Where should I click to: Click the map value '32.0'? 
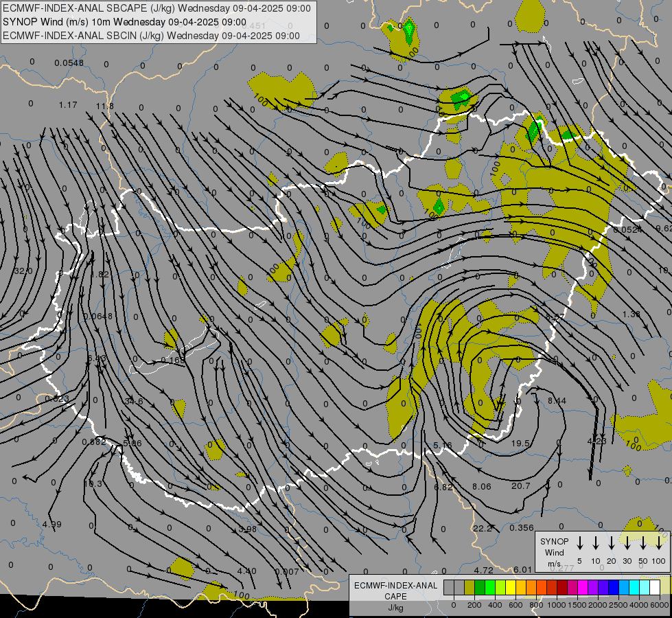coord(23,271)
